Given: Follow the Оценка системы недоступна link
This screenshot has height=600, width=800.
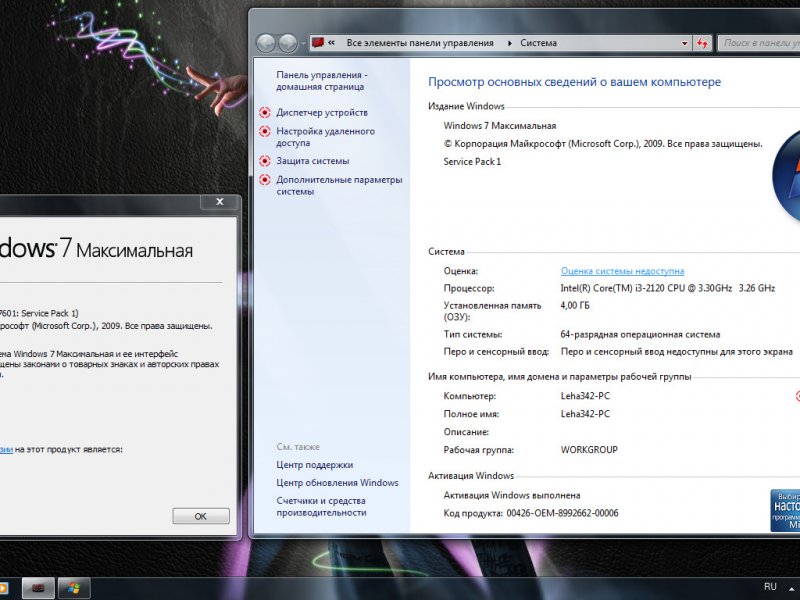Looking at the screenshot, I should tap(622, 271).
